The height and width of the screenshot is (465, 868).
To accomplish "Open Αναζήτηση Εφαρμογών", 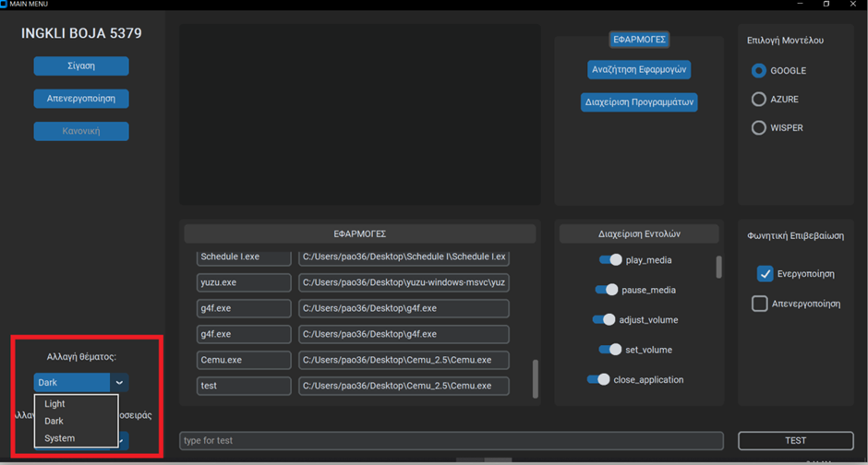I will pos(639,70).
